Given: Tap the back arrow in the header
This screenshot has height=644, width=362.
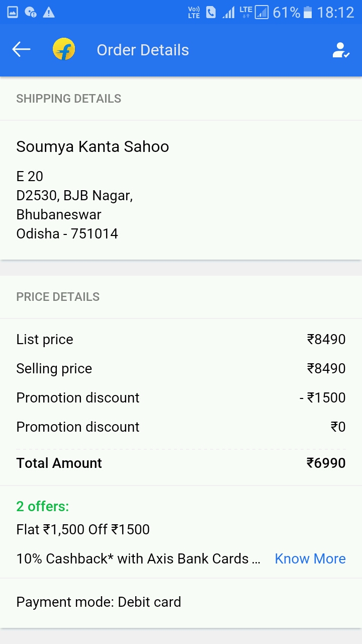Looking at the screenshot, I should point(21,49).
